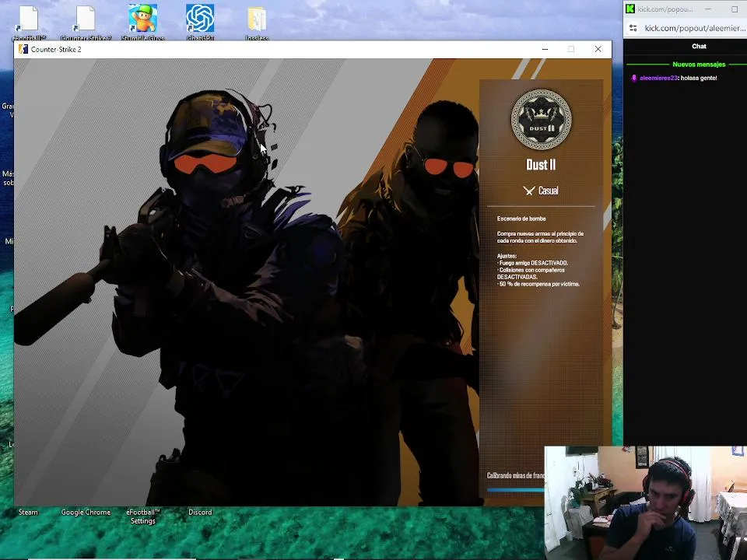Image resolution: width=747 pixels, height=560 pixels.
Task: Click the Casual game mode label
Action: [x=549, y=191]
